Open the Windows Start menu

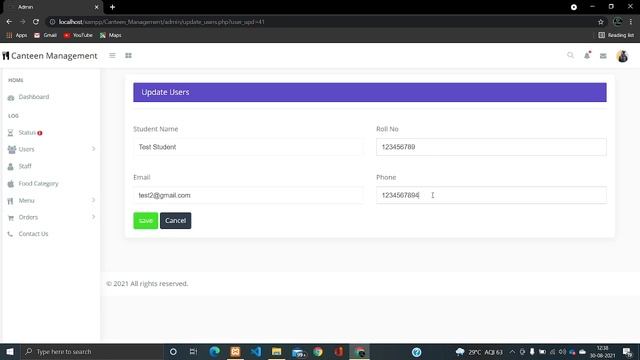(x=10, y=351)
